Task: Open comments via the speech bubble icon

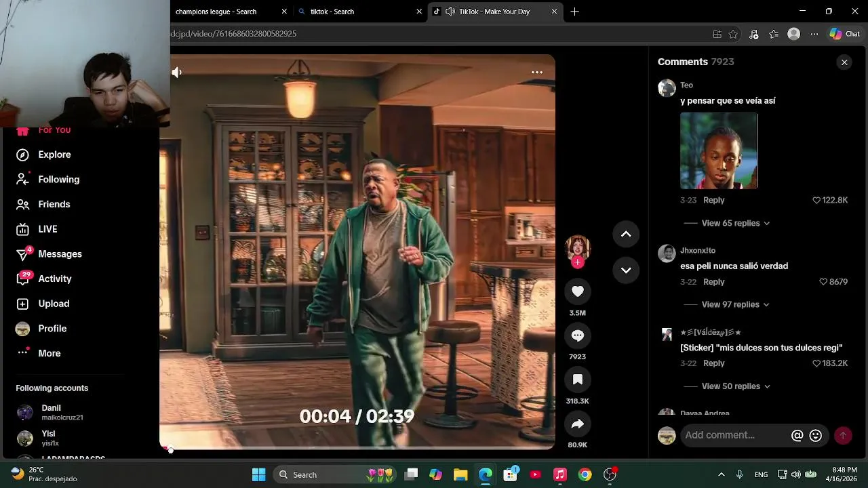Action: tap(578, 335)
